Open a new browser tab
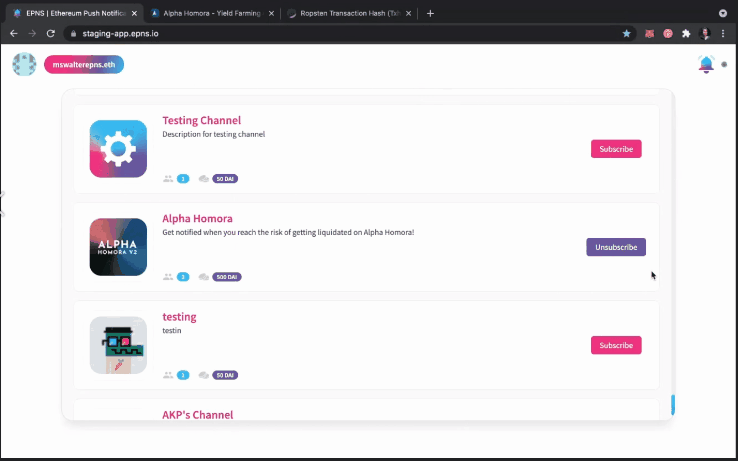Viewport: 738px width, 461px height. (430, 13)
